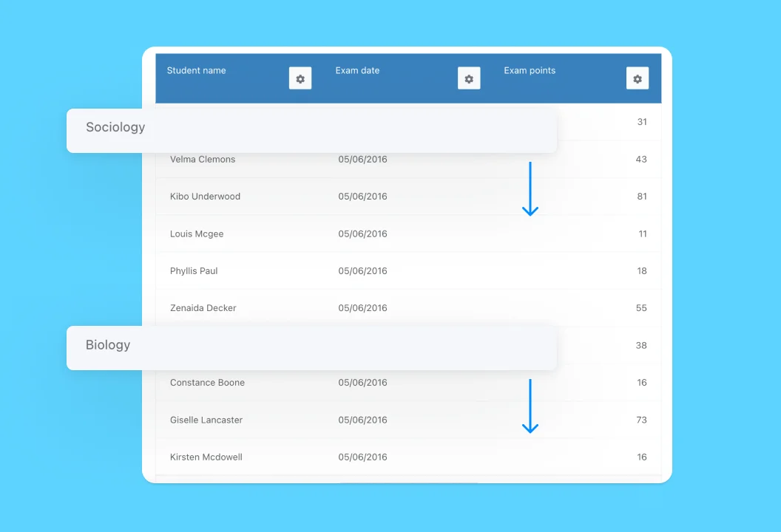
Task: Sort by the Student name column header
Action: pyautogui.click(x=196, y=70)
